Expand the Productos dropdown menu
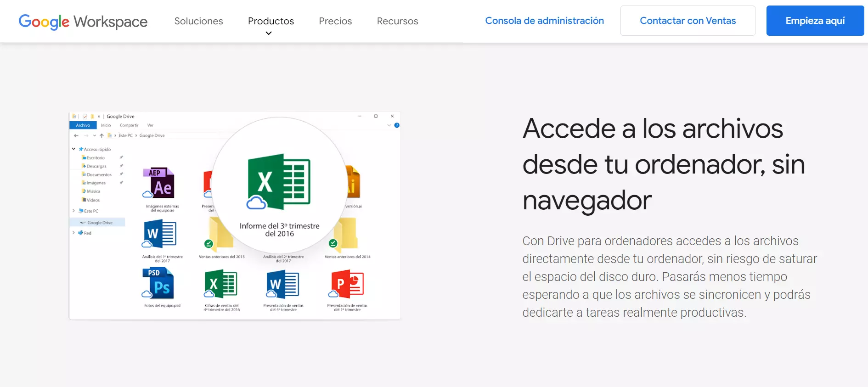 271,26
